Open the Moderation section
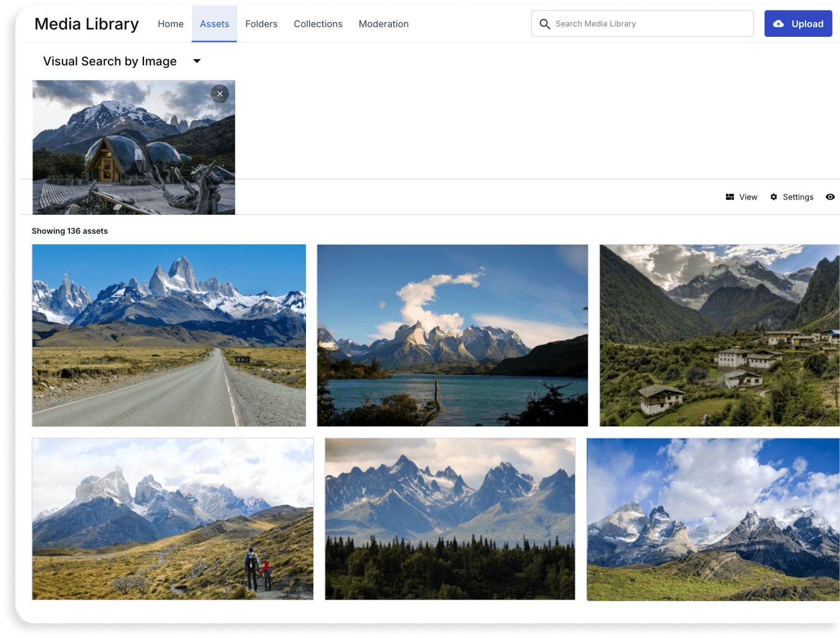This screenshot has height=638, width=840. 383,23
